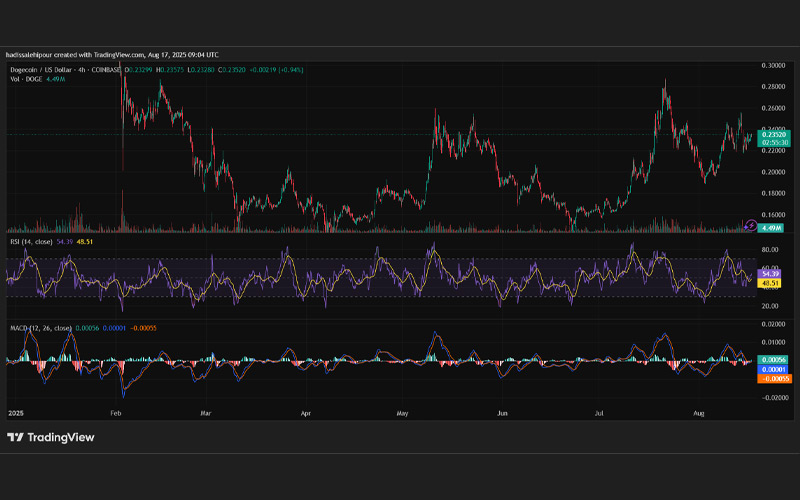The width and height of the screenshot is (800, 500).
Task: Click the C 0.23520 close value in legend
Action: [x=232, y=70]
